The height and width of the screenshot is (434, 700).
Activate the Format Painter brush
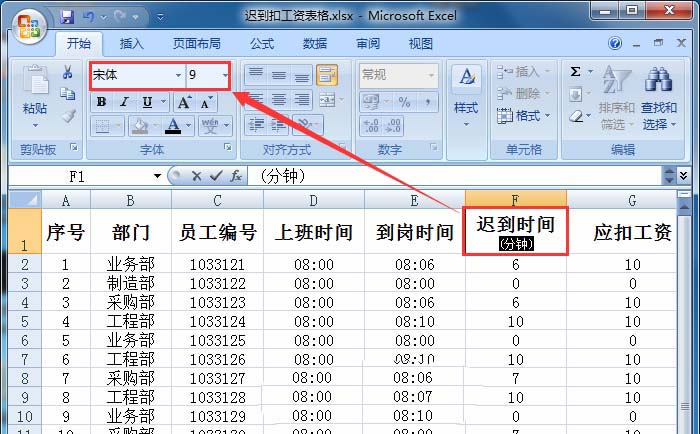click(x=68, y=116)
